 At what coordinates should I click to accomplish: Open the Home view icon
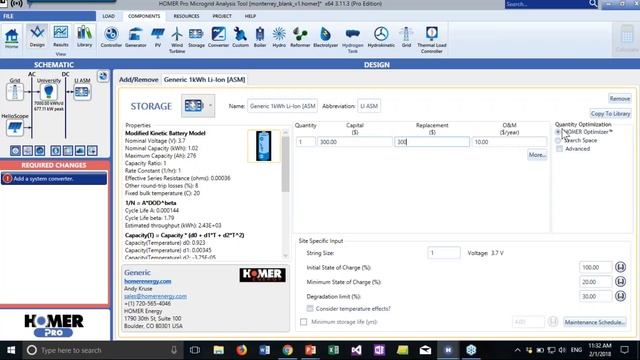11,38
